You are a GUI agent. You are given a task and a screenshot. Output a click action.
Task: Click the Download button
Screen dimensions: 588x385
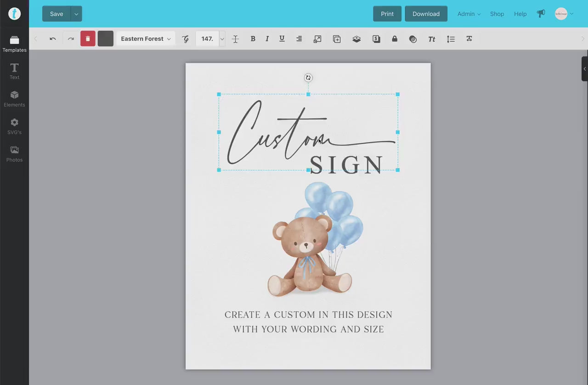[x=426, y=14]
